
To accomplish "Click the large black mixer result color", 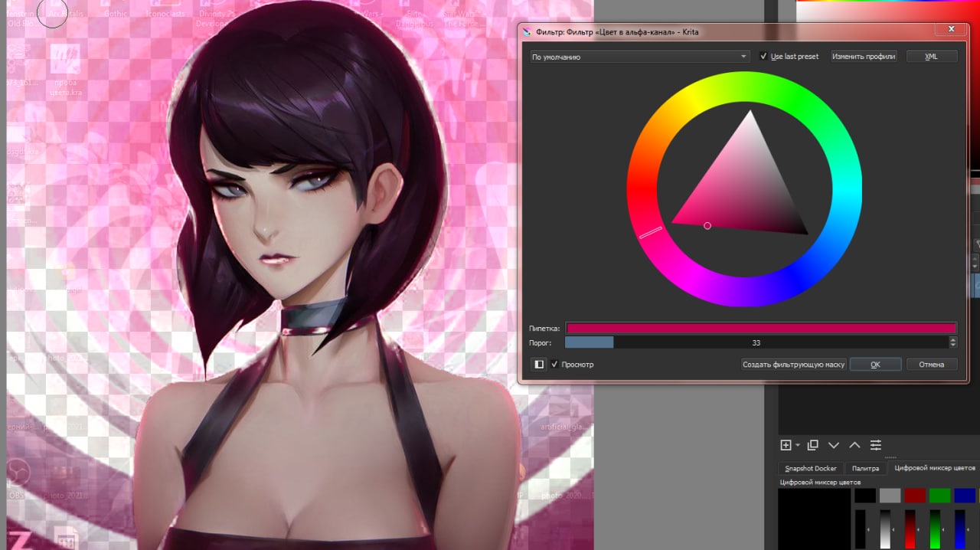I will click(x=815, y=519).
